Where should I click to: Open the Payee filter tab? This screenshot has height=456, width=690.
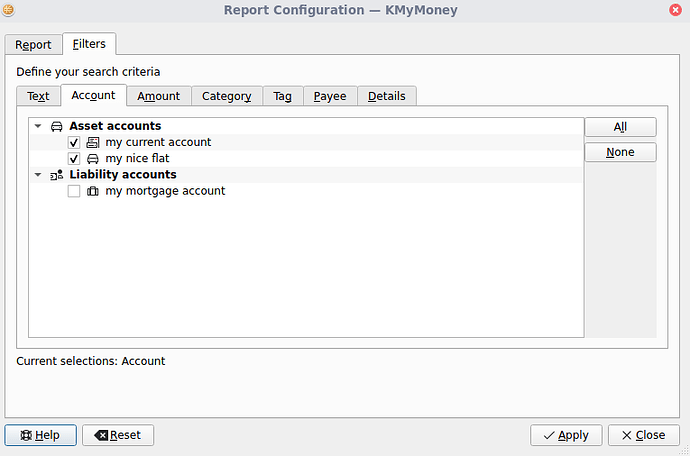click(x=329, y=96)
